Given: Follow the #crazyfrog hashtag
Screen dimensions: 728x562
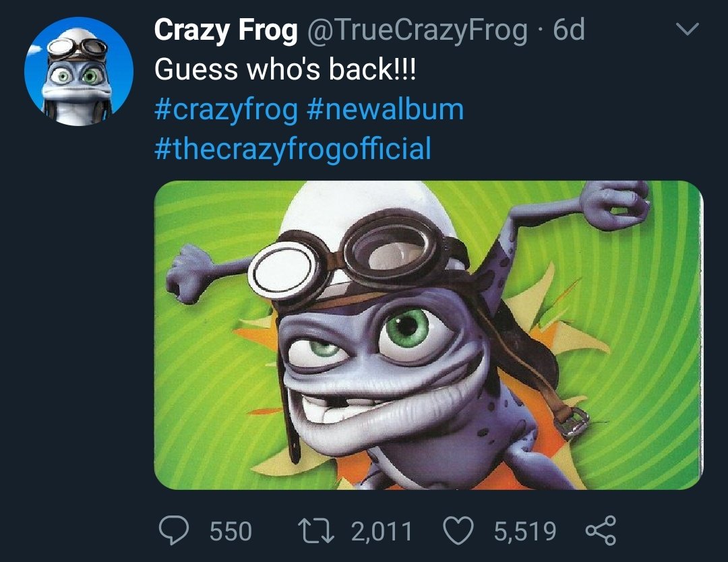Looking at the screenshot, I should pos(226,110).
